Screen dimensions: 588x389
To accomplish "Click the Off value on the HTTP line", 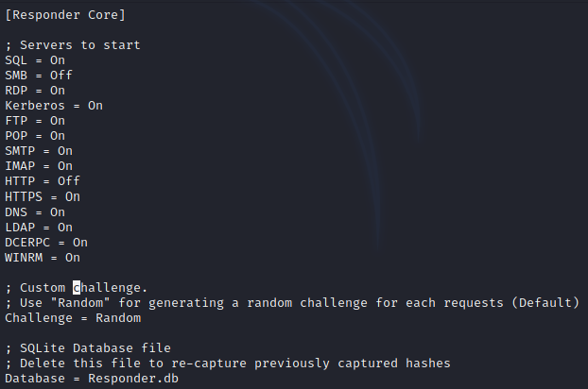I will 69,181.
